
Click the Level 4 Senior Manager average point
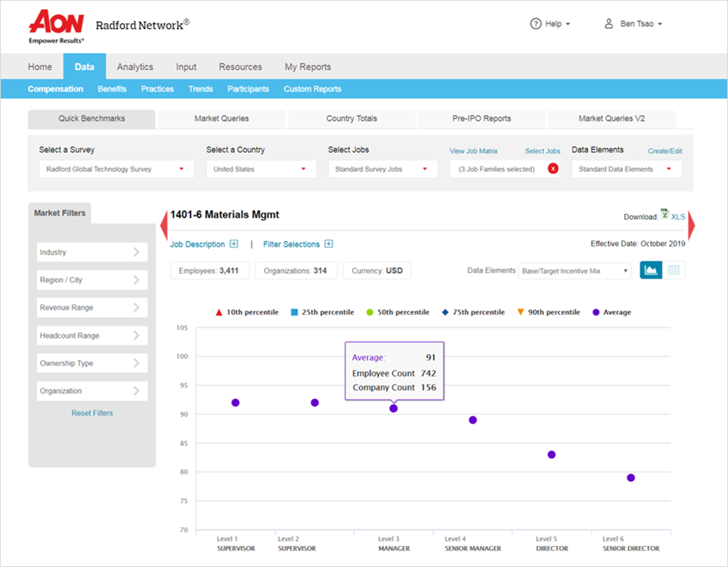[x=472, y=420]
